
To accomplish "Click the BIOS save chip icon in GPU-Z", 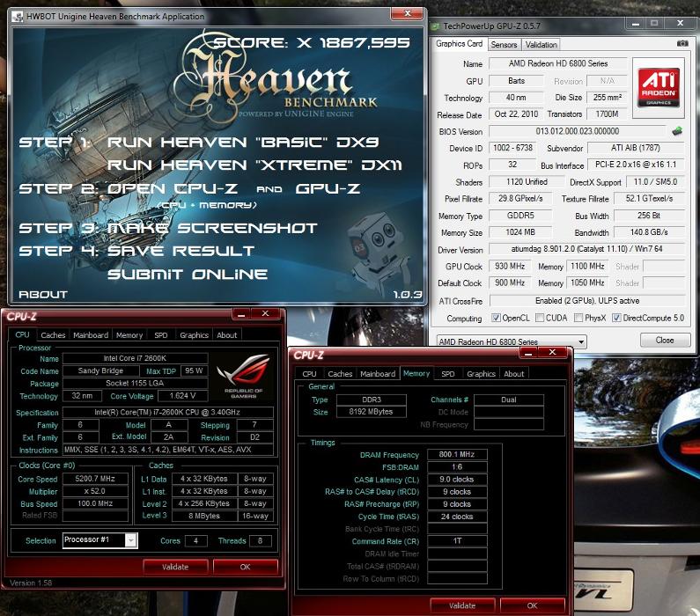I will [x=677, y=131].
